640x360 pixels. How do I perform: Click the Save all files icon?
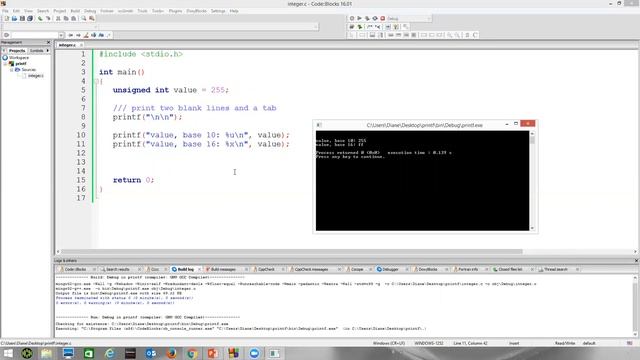30,18
